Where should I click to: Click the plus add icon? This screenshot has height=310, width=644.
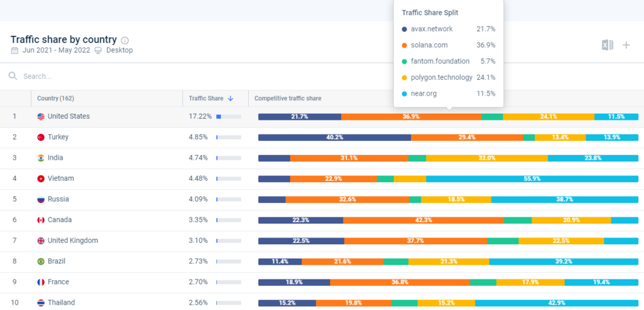pyautogui.click(x=626, y=45)
